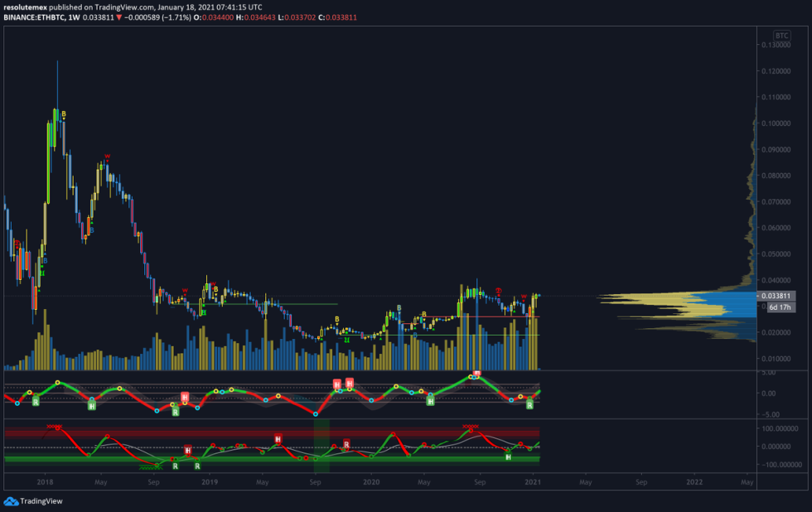The height and width of the screenshot is (512, 812).
Task: Click the TradingView logo in the bottom-left corner
Action: pyautogui.click(x=13, y=500)
